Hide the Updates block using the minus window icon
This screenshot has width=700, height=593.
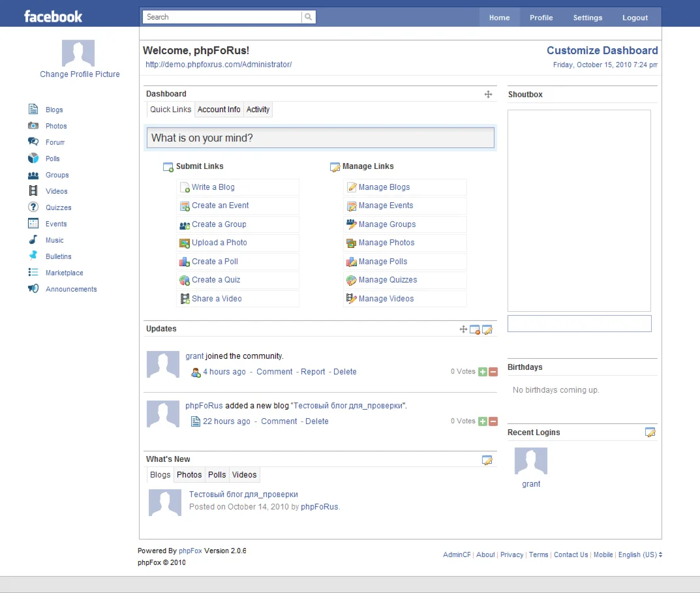click(474, 329)
